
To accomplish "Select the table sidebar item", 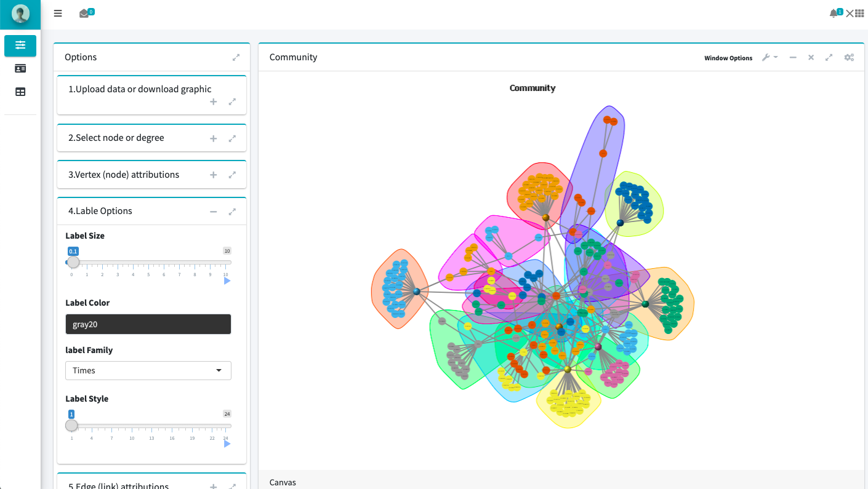I will click(x=20, y=92).
